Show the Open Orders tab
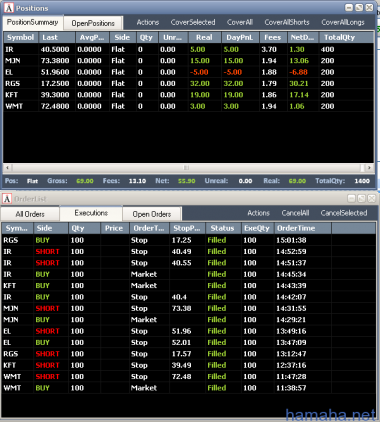380x422 pixels. pyautogui.click(x=152, y=214)
